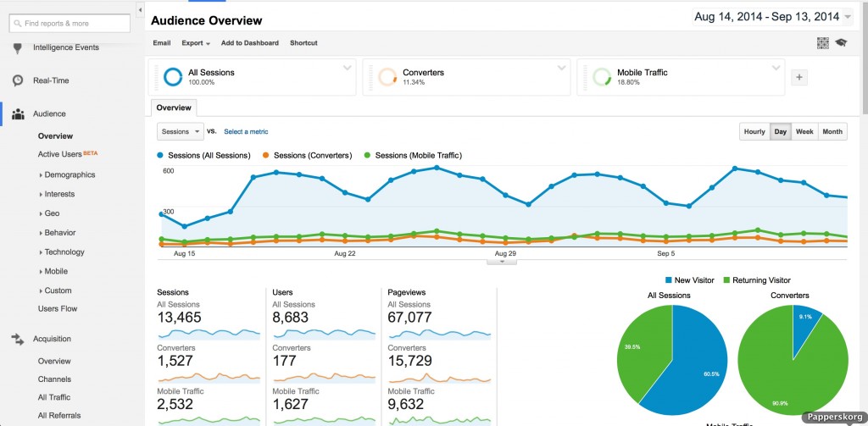Click the Intelligence Events label
This screenshot has width=868, height=426.
pos(66,47)
